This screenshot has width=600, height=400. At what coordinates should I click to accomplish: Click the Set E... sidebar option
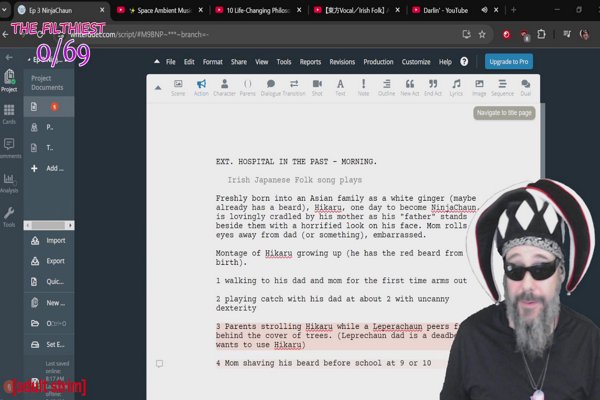coord(49,344)
